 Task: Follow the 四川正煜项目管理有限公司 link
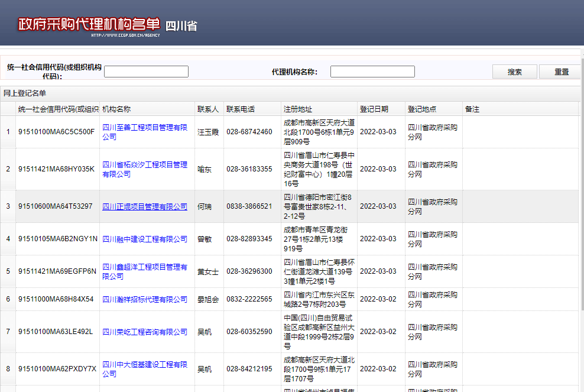click(144, 206)
